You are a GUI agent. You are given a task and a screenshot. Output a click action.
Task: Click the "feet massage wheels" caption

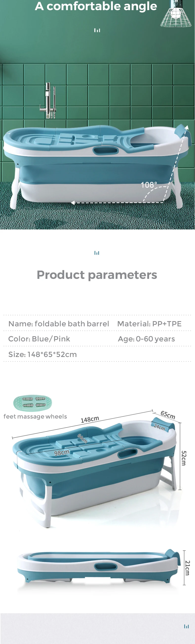[x=35, y=417]
